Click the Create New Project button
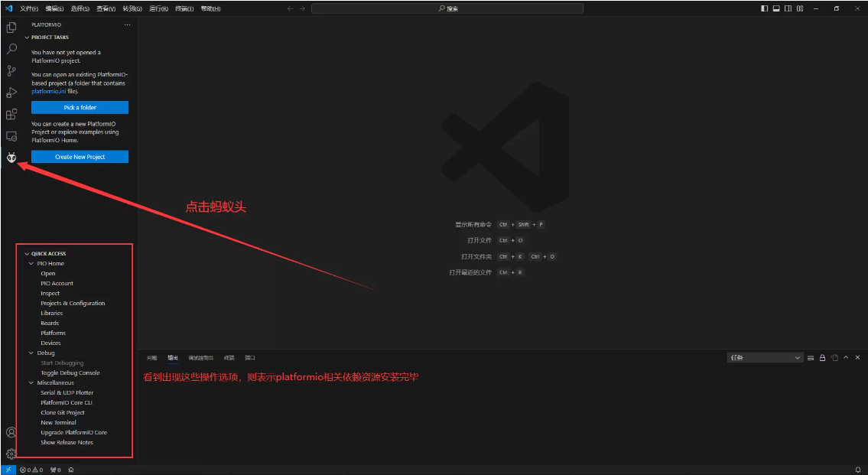Image resolution: width=868 pixels, height=475 pixels. pyautogui.click(x=80, y=157)
